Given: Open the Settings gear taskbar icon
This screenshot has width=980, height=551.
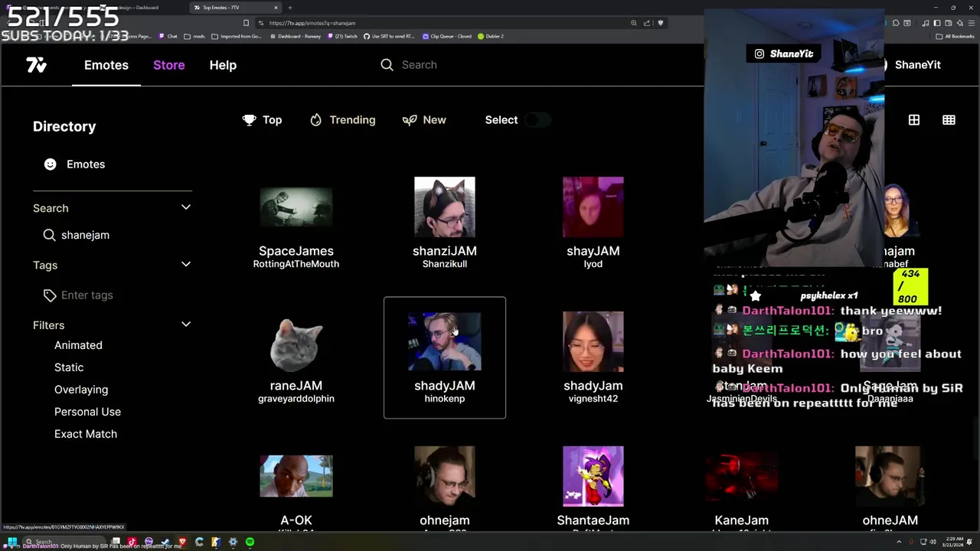Looking at the screenshot, I should (233, 542).
